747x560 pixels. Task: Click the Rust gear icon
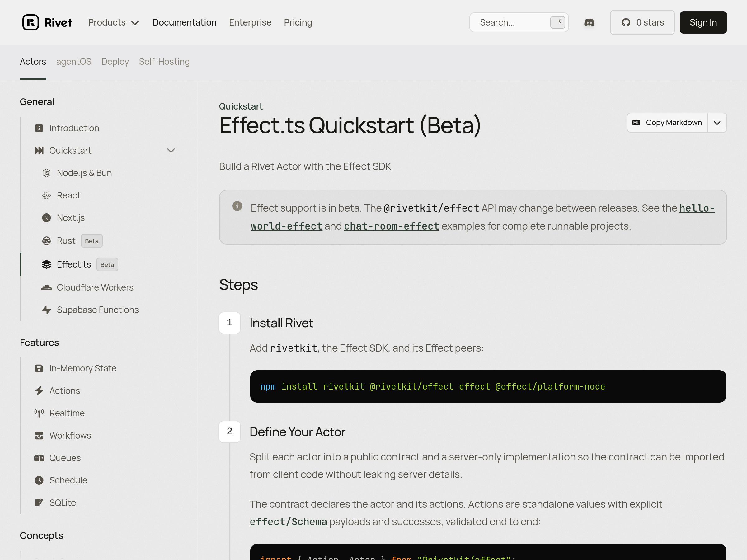47,241
